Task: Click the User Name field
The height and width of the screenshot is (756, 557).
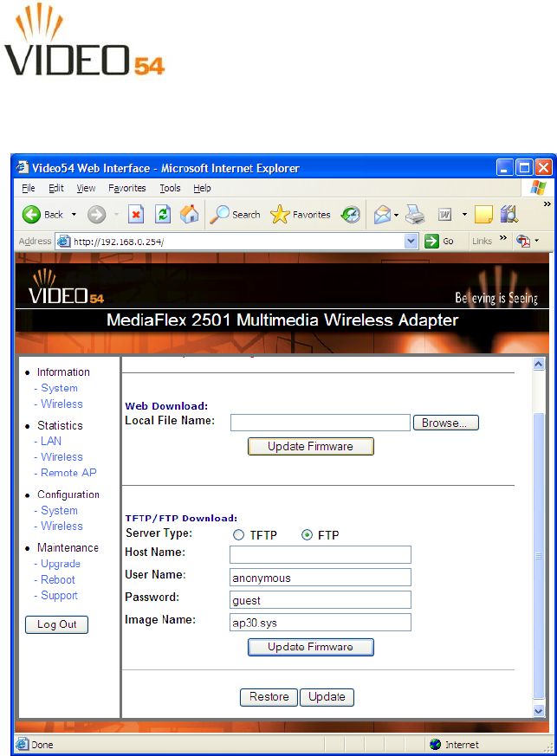Action: 321,577
